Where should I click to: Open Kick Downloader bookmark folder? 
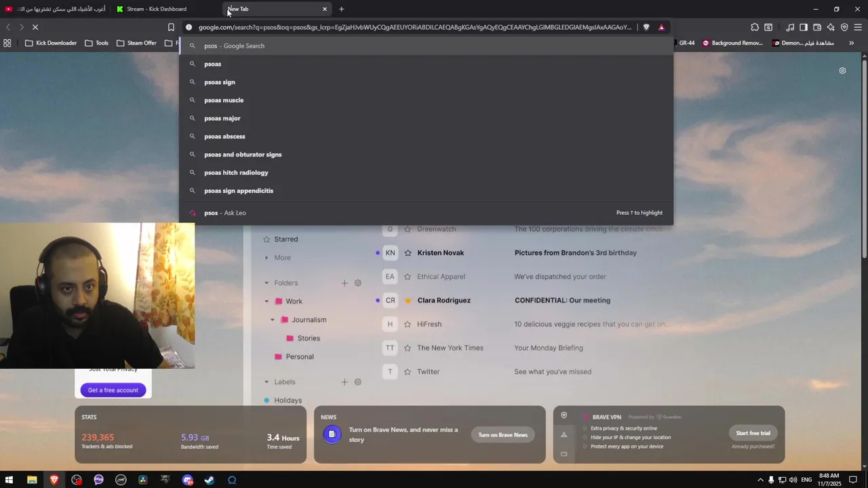point(51,43)
